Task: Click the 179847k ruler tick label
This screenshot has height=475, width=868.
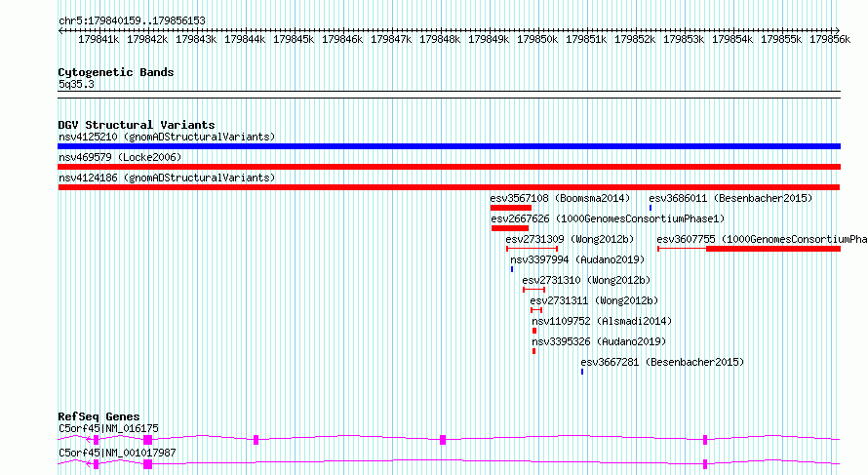Action: 391,39
